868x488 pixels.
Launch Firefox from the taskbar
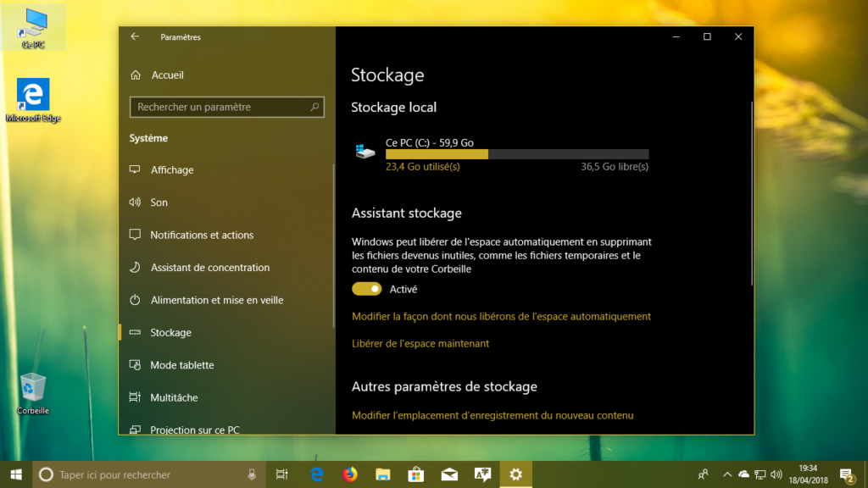349,474
